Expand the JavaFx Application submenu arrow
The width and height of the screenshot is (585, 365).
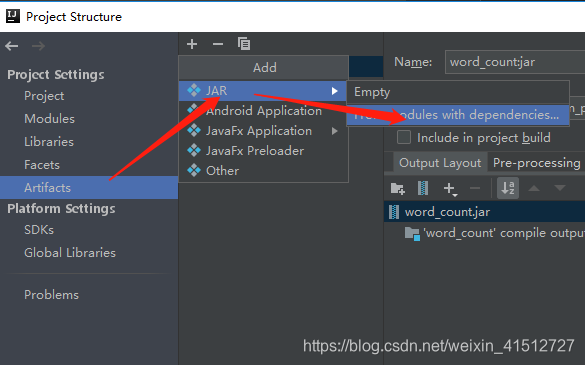pos(334,131)
